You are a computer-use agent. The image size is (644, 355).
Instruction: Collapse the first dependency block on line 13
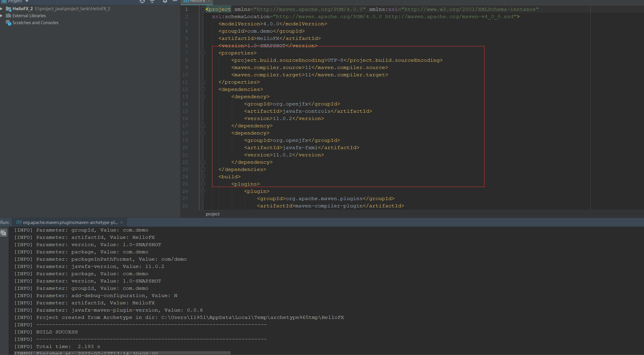[x=203, y=97]
